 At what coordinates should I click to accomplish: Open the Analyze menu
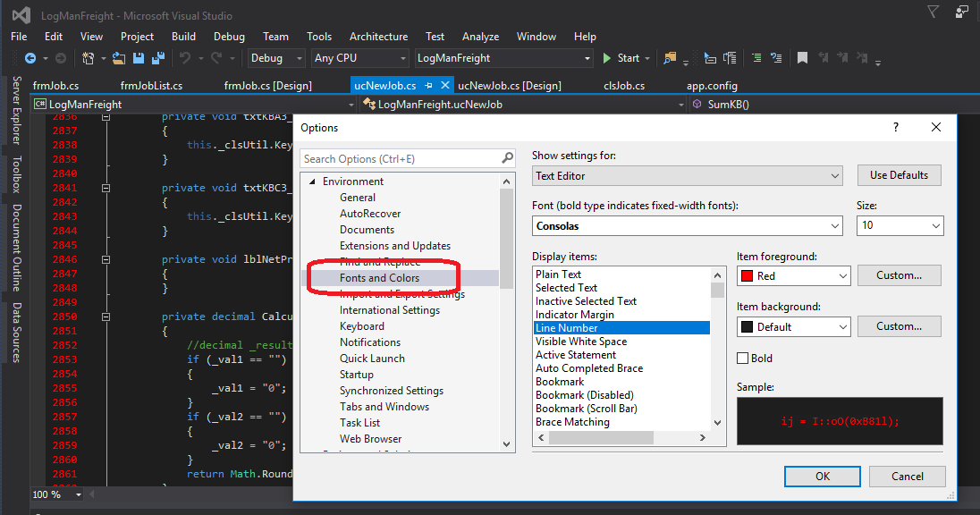point(480,37)
